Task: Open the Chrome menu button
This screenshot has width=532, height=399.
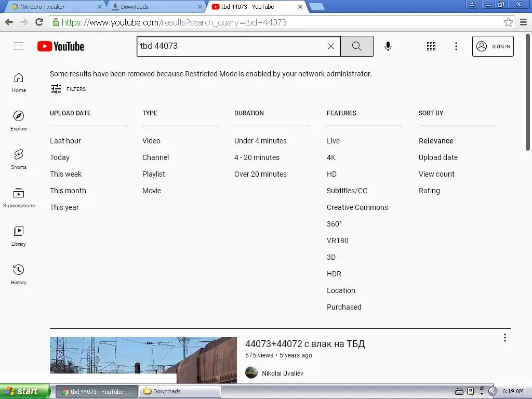Action: pyautogui.click(x=524, y=22)
